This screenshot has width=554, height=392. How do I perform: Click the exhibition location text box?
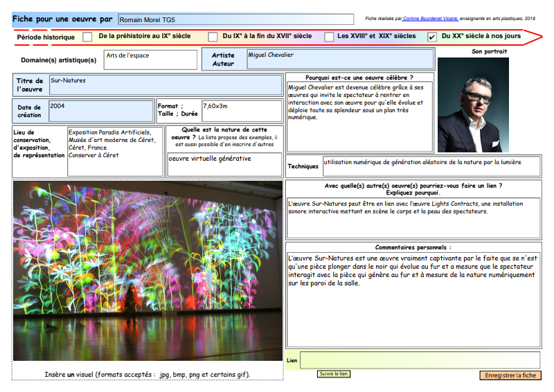(115, 151)
